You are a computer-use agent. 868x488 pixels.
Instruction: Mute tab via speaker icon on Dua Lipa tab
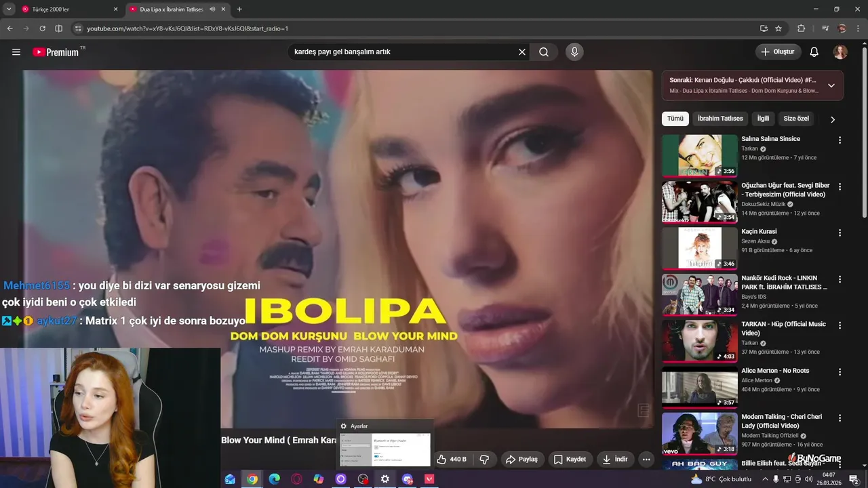pos(212,9)
